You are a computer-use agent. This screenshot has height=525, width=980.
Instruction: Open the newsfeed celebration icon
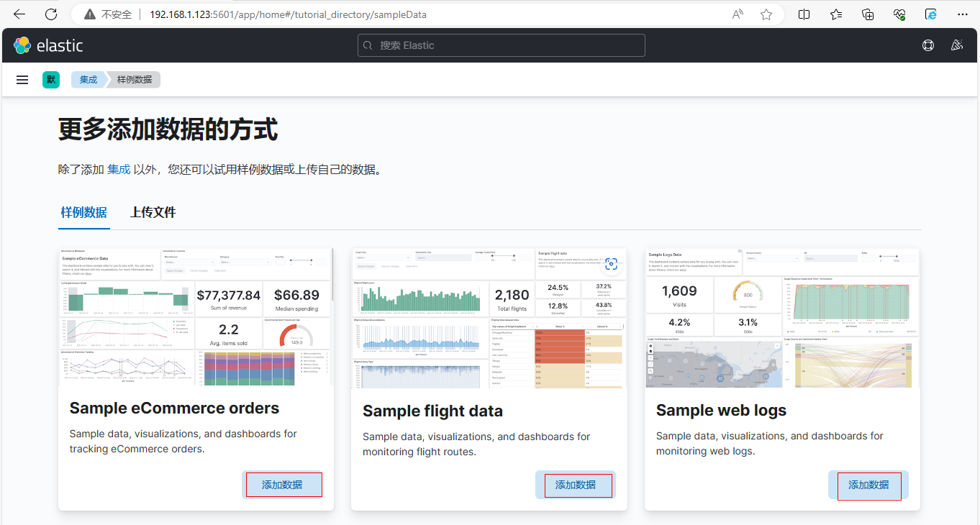(956, 45)
